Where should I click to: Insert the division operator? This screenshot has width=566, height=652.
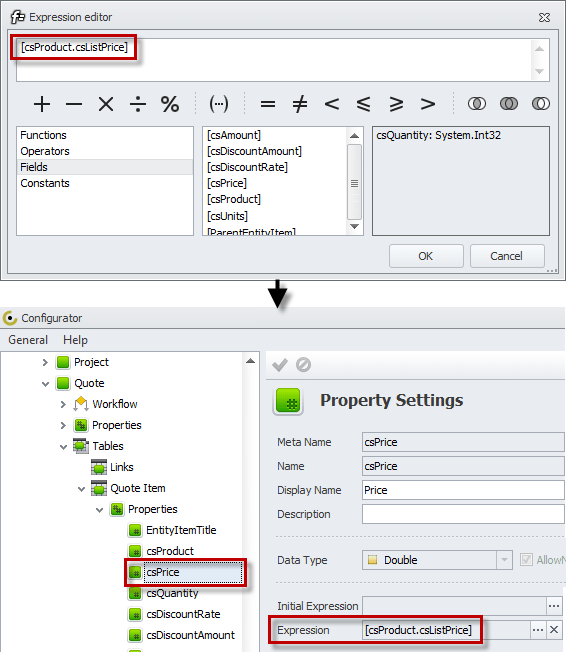[138, 104]
